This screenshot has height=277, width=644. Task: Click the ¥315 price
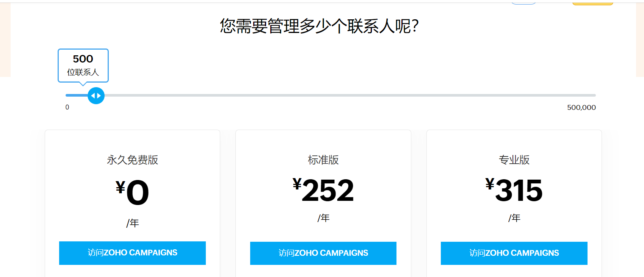pos(514,190)
